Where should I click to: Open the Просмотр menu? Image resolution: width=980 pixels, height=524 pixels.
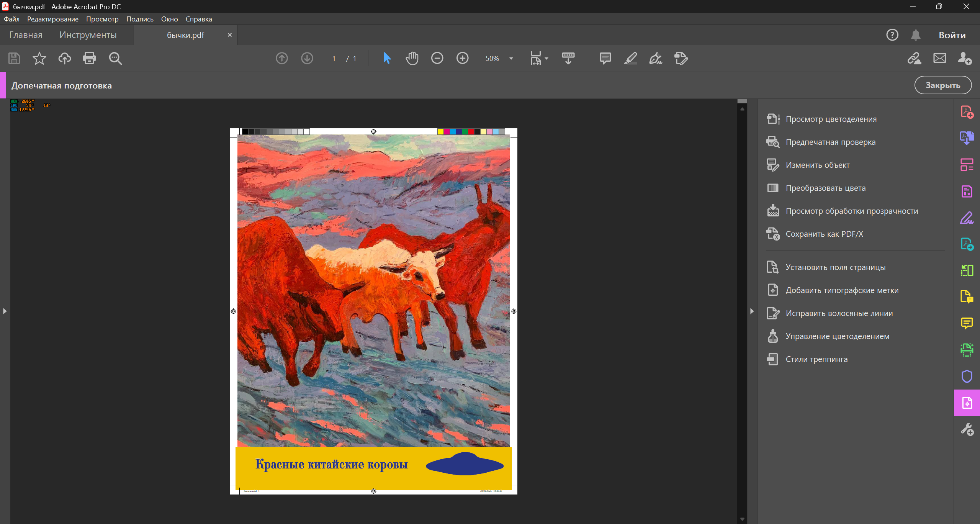coord(102,19)
